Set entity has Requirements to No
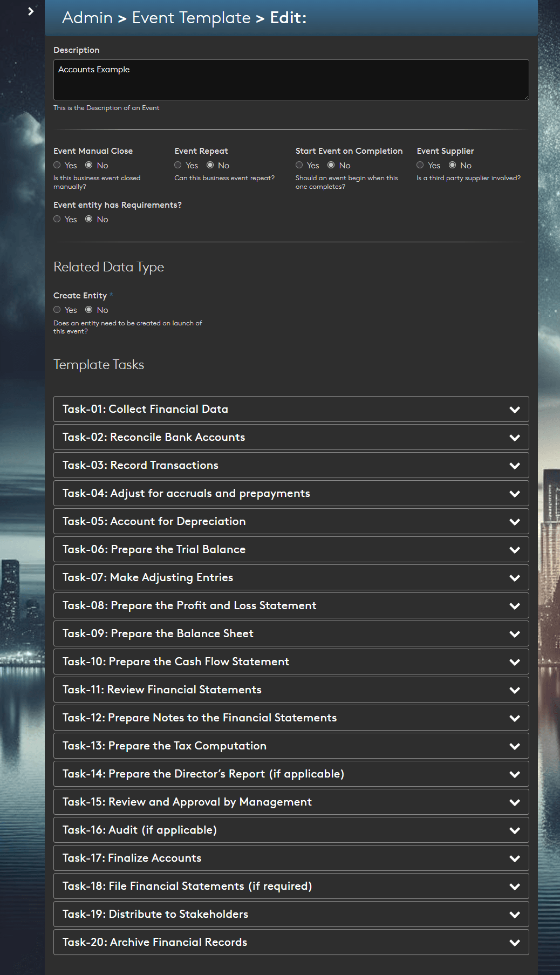560x975 pixels. (x=89, y=219)
